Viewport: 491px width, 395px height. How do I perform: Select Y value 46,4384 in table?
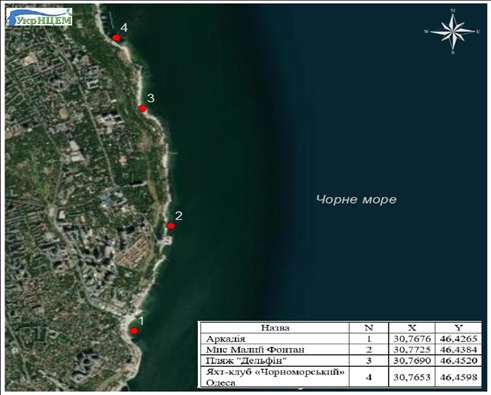[x=459, y=350]
